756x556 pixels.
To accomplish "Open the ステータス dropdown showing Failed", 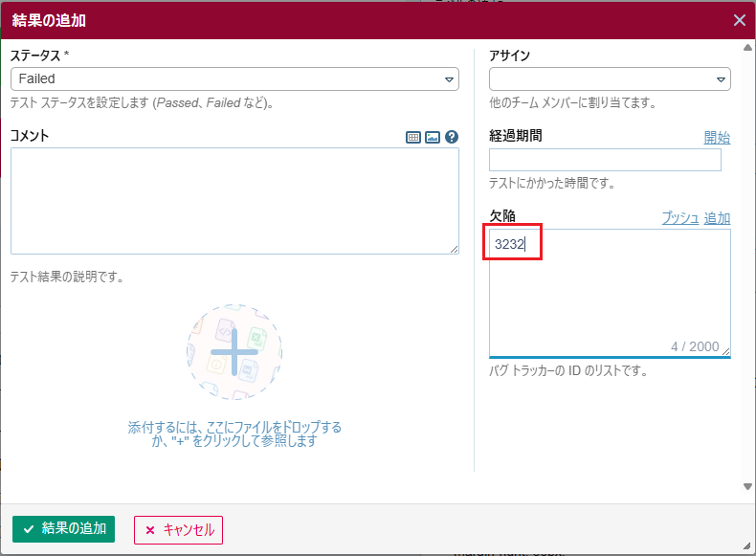I will pyautogui.click(x=234, y=79).
